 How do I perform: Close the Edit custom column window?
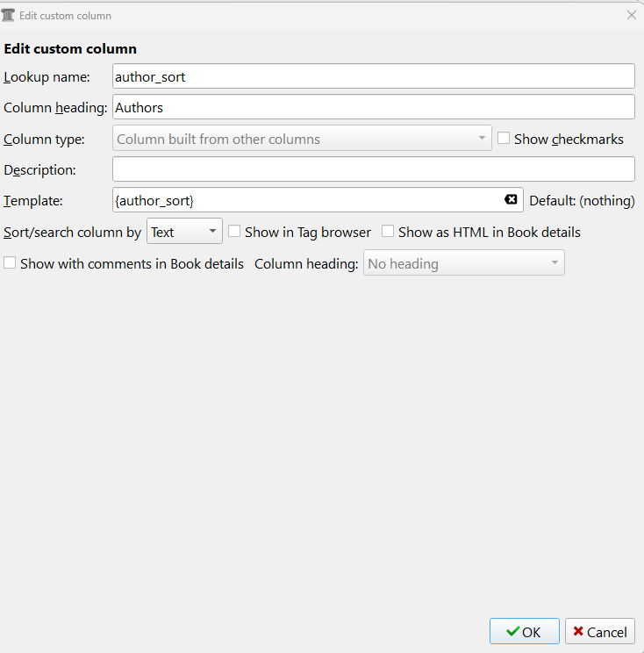coord(631,16)
